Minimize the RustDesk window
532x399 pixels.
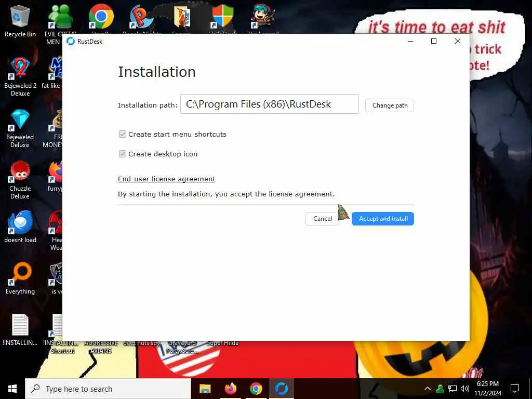(x=410, y=41)
